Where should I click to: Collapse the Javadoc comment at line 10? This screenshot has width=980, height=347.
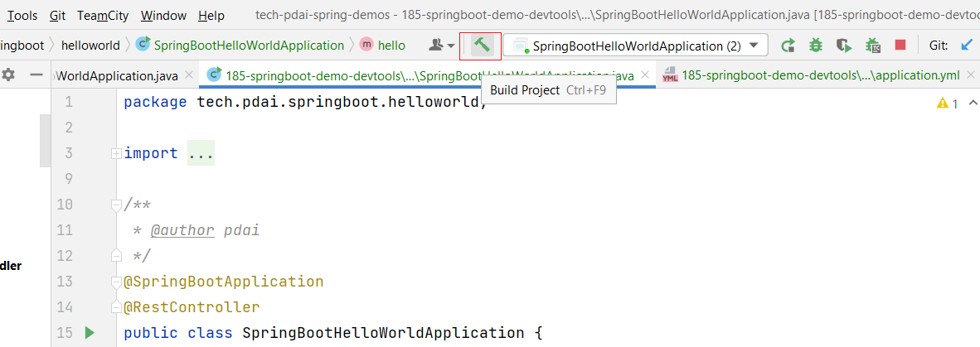(x=116, y=205)
